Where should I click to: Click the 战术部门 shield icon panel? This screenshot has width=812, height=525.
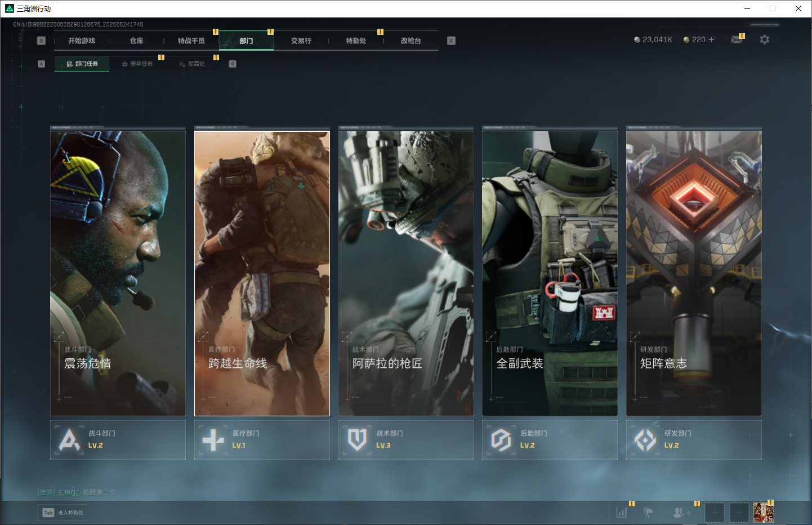405,439
